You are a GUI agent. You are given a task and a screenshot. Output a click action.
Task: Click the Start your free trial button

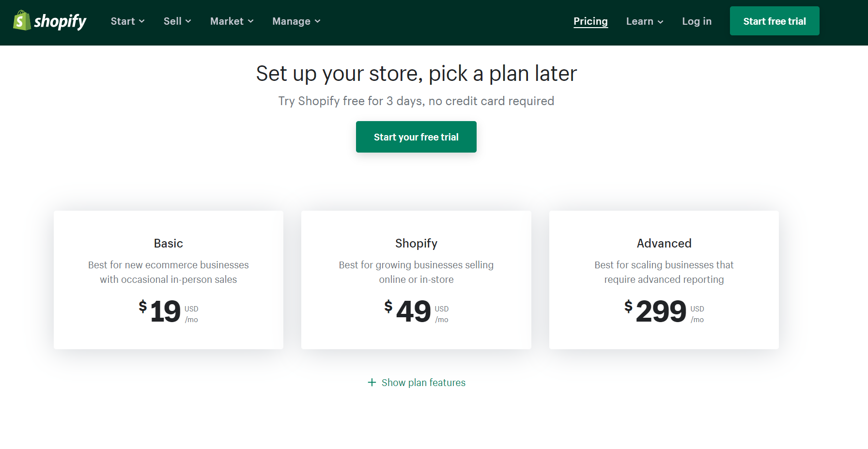pos(416,137)
